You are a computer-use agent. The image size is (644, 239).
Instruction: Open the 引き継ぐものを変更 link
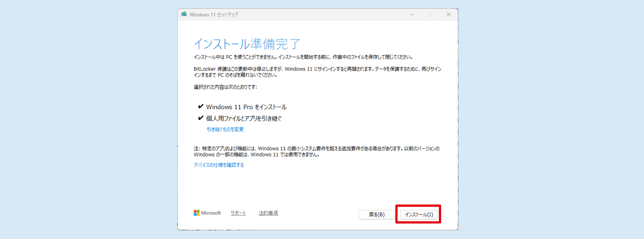click(x=225, y=129)
